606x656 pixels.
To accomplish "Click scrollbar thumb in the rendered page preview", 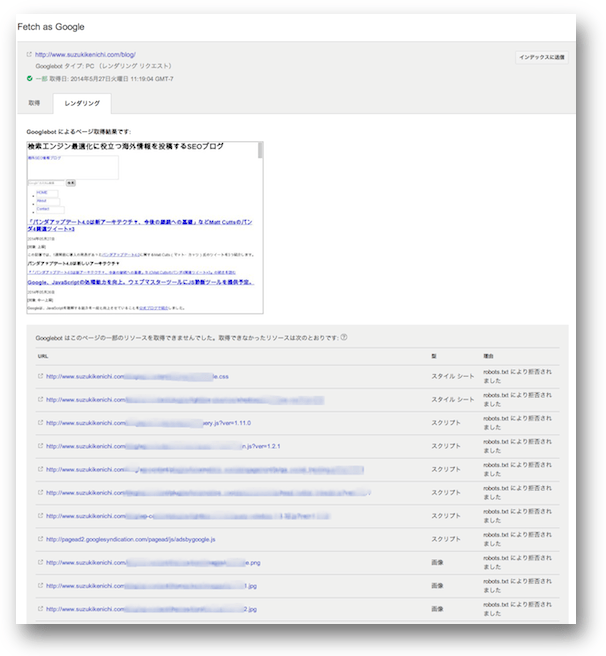I will tap(260, 150).
